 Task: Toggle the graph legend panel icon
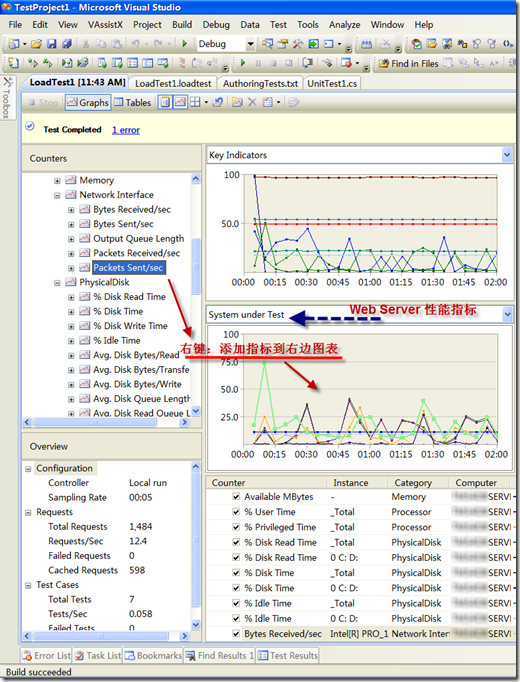(x=180, y=102)
